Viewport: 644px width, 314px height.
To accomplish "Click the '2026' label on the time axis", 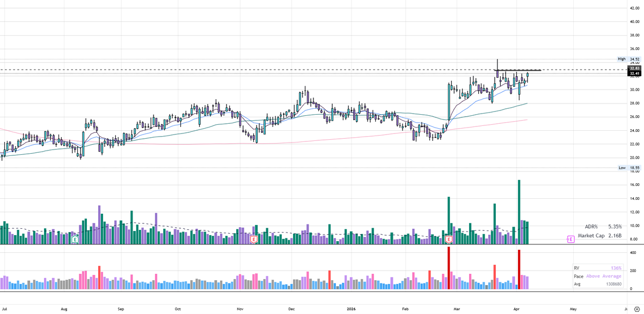I will click(352, 309).
